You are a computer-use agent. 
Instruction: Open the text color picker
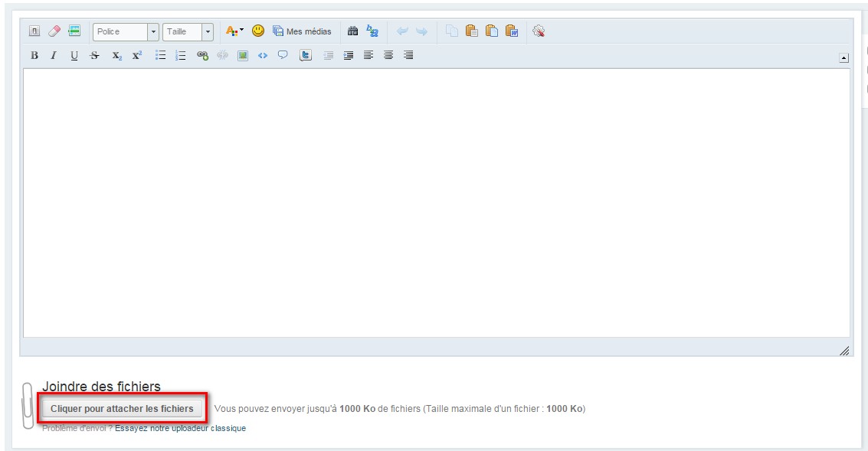234,31
